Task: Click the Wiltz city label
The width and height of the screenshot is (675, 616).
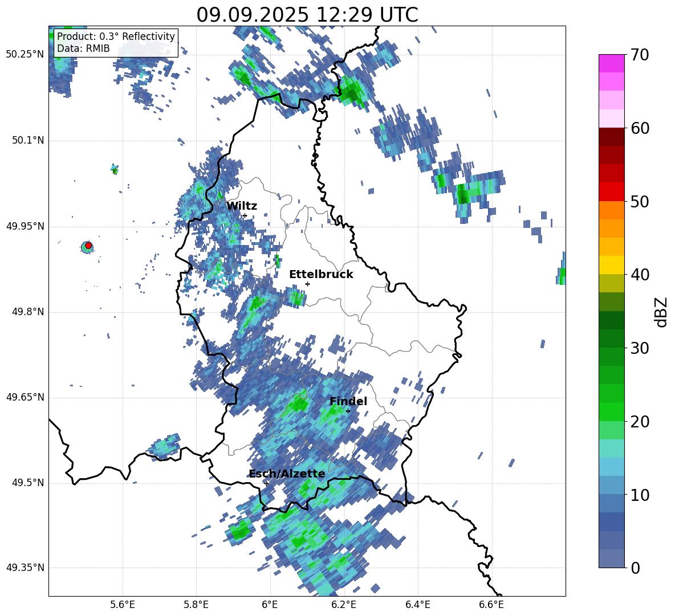Action: tap(242, 206)
